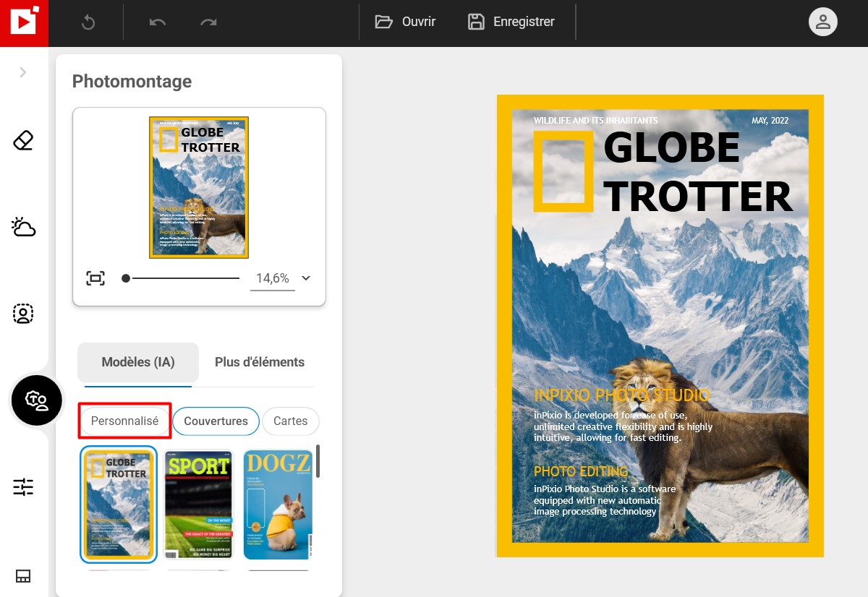Image resolution: width=868 pixels, height=597 pixels.
Task: Redo the last undone action
Action: pos(208,22)
